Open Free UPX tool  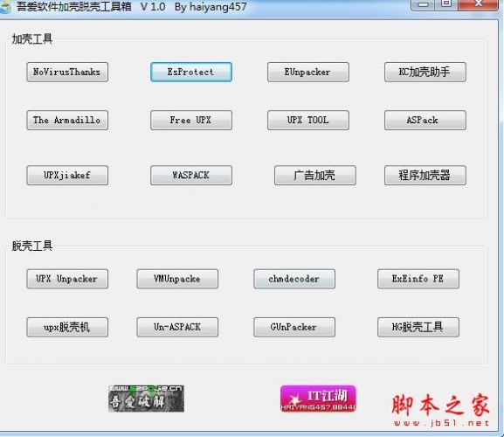coord(191,121)
